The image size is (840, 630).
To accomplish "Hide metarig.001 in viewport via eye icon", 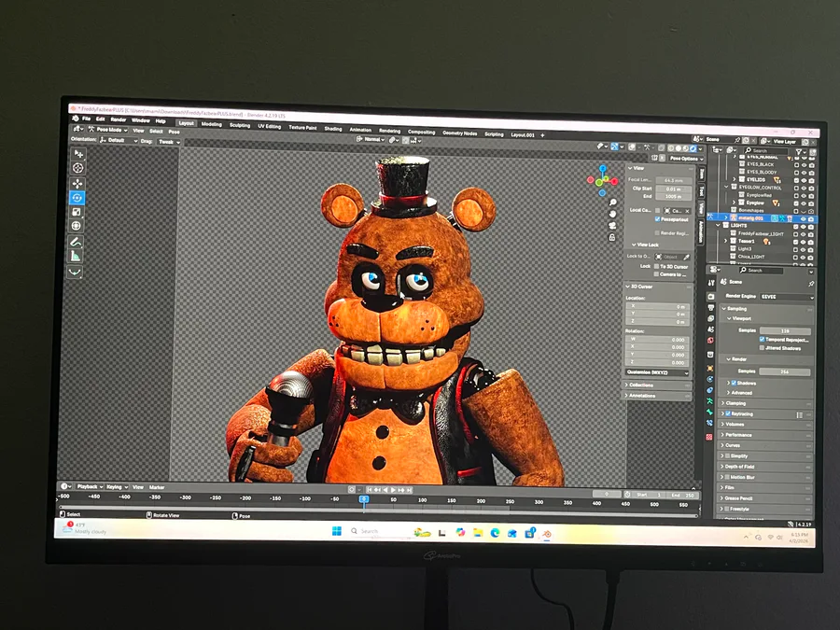I will [803, 219].
